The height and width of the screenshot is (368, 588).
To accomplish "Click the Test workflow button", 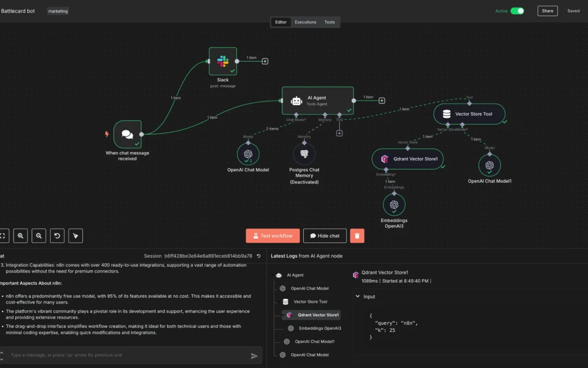I will click(273, 236).
